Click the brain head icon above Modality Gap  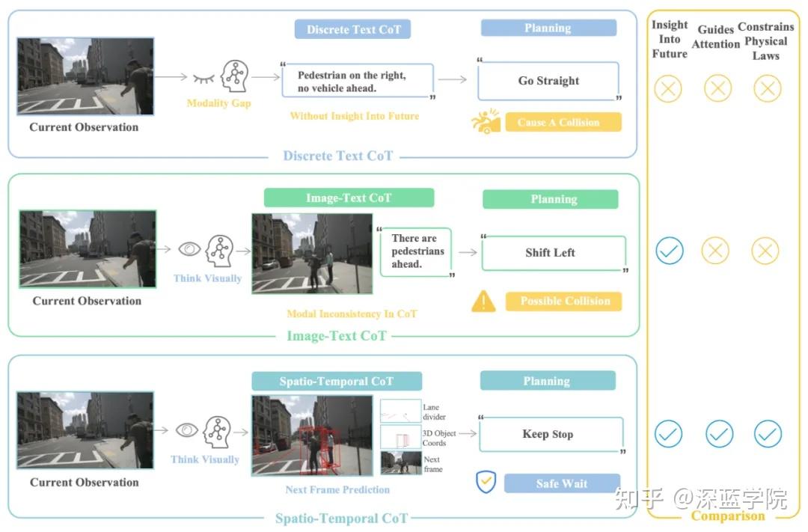point(234,76)
